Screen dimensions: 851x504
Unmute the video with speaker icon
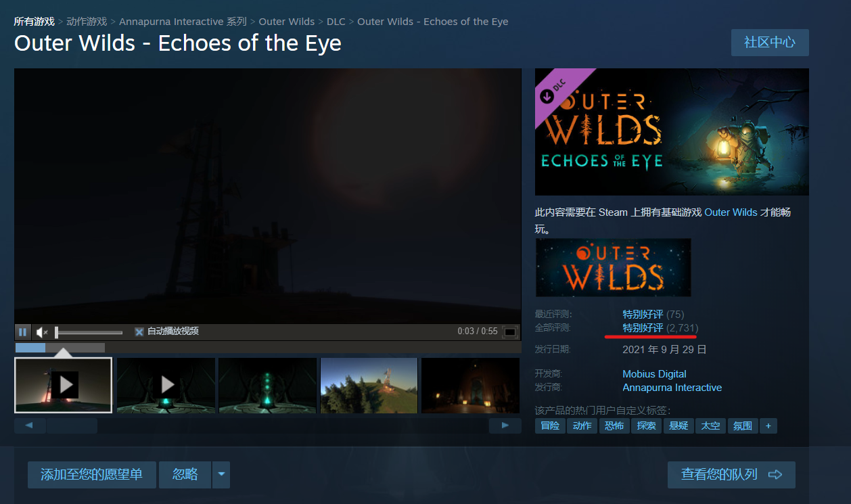(x=42, y=332)
